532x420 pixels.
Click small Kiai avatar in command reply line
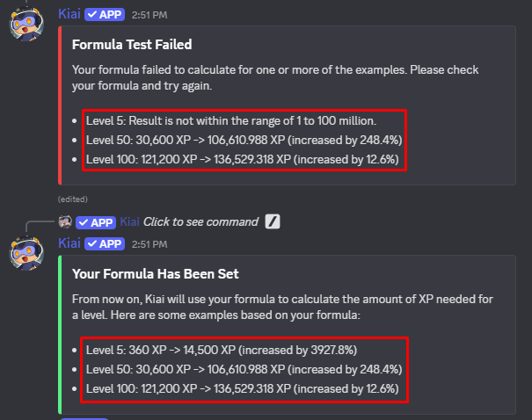point(66,221)
